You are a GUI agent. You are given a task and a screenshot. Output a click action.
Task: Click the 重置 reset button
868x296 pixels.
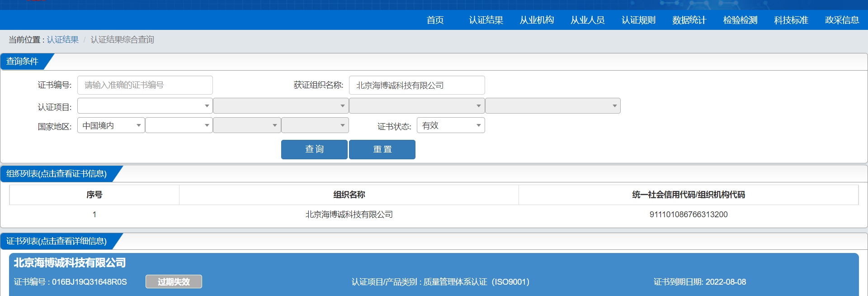(382, 149)
